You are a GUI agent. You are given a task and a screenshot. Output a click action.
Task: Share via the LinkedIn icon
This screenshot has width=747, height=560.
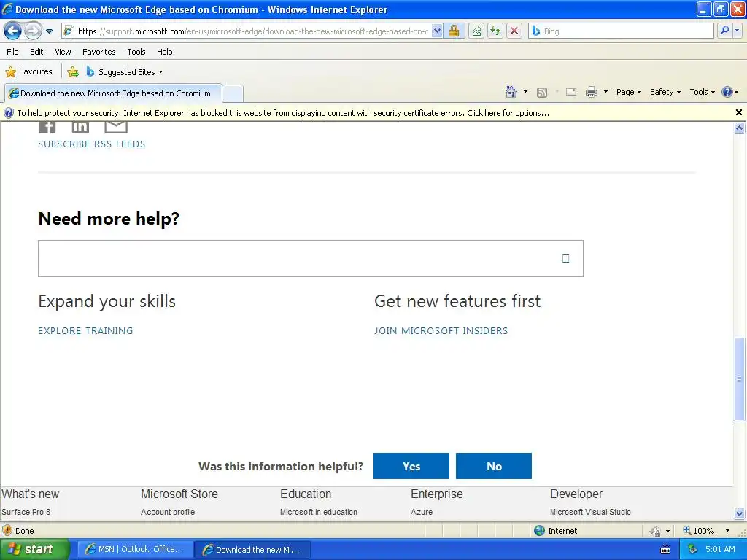[x=80, y=126]
